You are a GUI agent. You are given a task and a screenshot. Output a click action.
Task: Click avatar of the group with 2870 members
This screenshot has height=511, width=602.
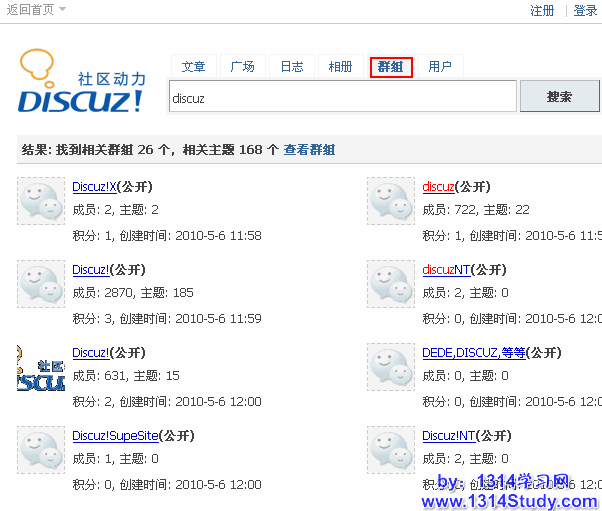[x=41, y=284]
